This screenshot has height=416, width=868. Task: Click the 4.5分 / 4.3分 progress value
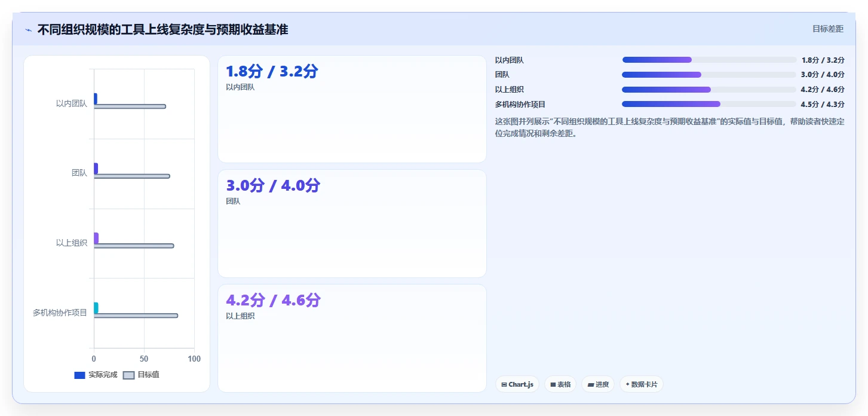tap(823, 104)
